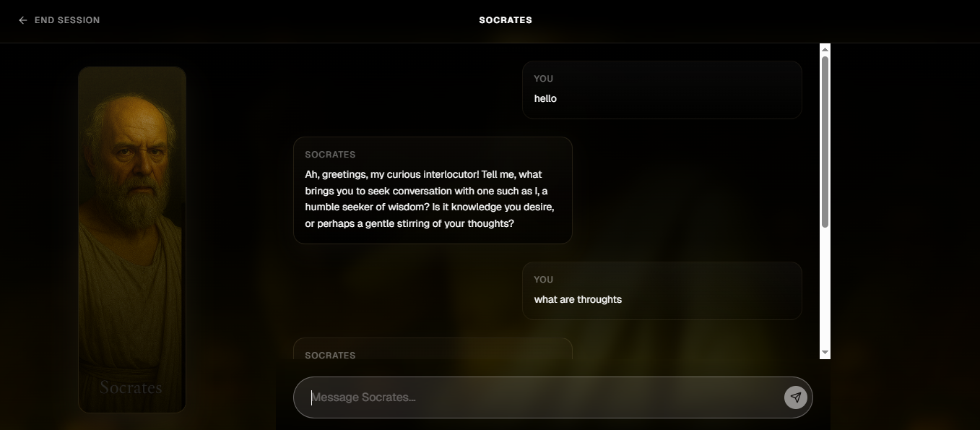
Task: Click the scrollbar down arrow
Action: (x=825, y=353)
